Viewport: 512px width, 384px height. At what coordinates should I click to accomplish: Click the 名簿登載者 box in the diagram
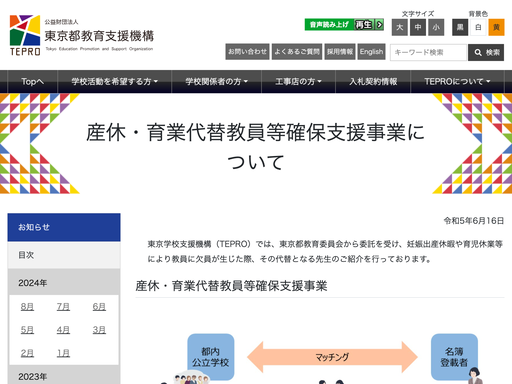coord(454,357)
